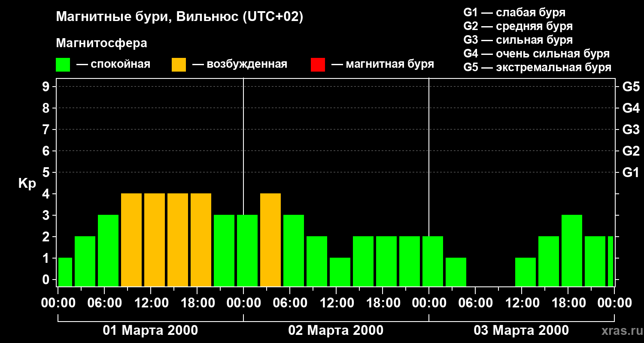Click the narrow Kp 2 bar at end of 03 Марта
Viewport: 644px width, 343px height.
coord(611,261)
